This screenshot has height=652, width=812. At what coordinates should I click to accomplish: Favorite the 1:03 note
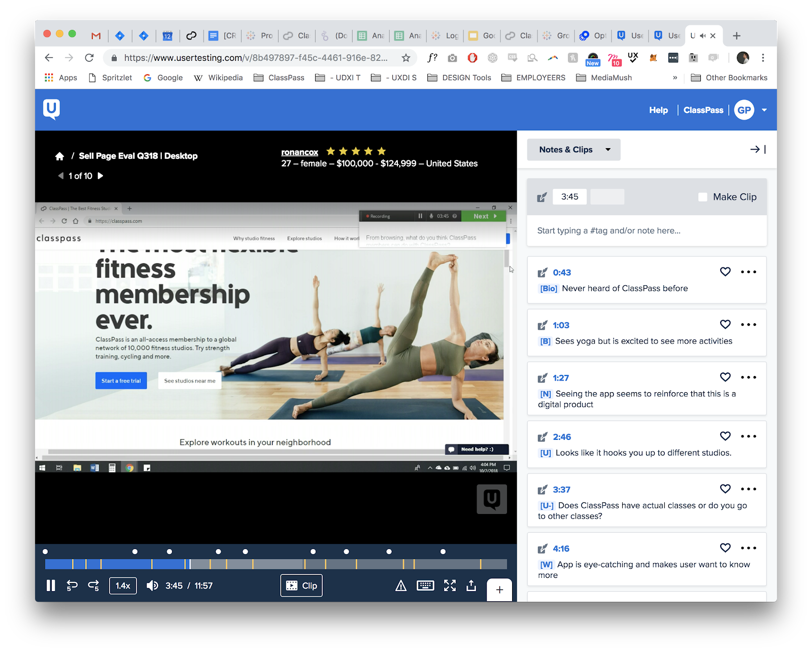click(725, 325)
